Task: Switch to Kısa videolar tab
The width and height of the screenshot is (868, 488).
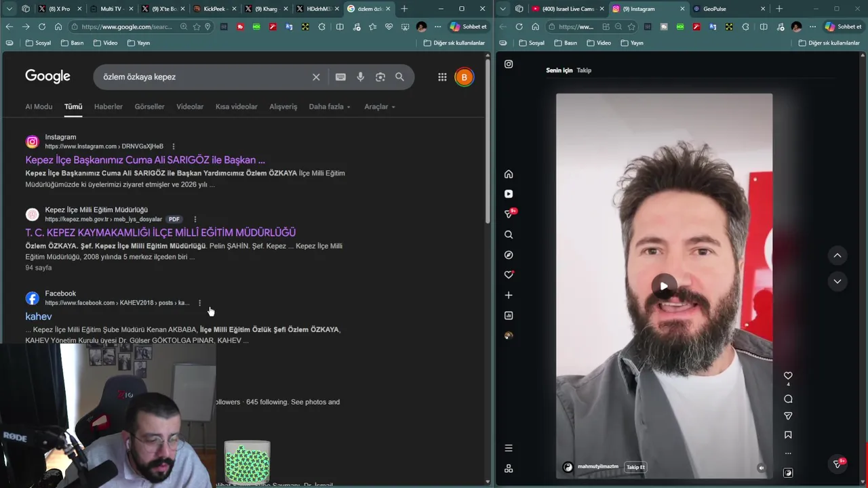Action: (237, 106)
